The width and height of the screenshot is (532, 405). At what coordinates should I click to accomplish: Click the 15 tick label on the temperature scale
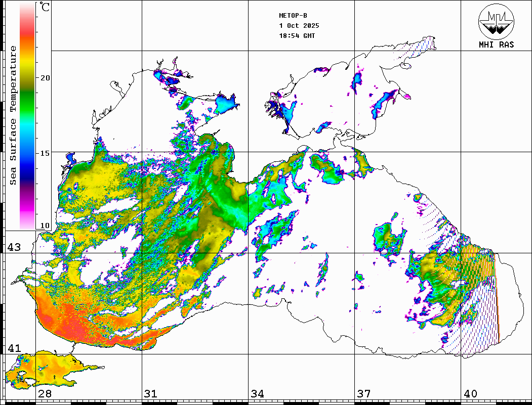coord(46,153)
